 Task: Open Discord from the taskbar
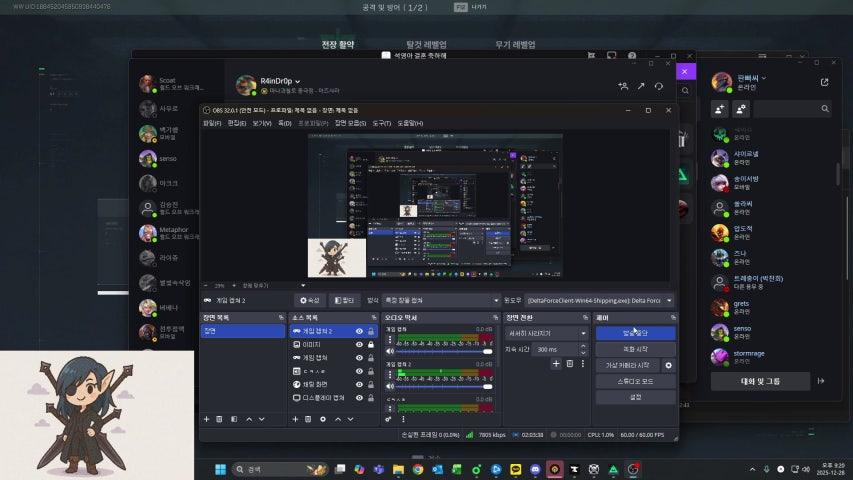(x=535, y=469)
